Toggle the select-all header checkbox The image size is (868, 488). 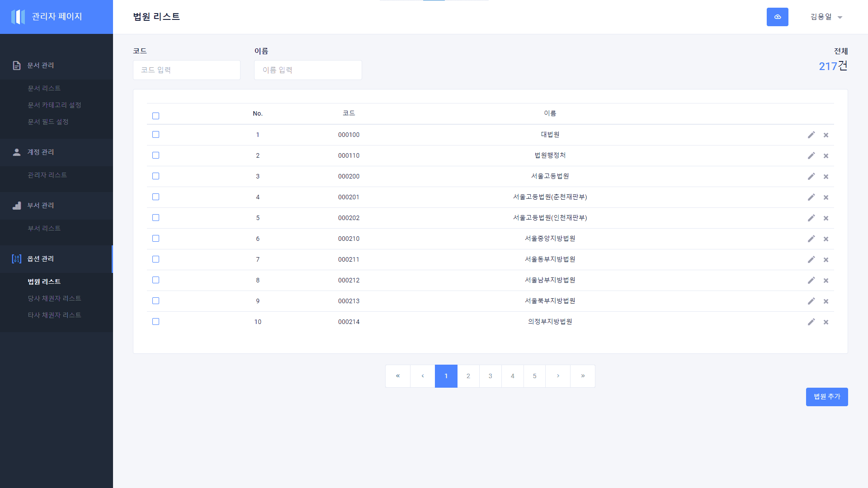(156, 116)
